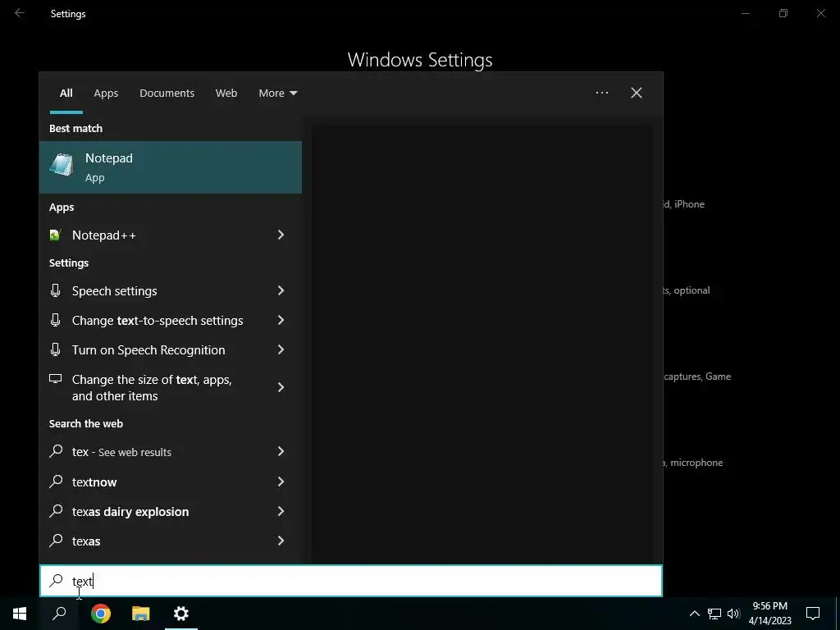Viewport: 840px width, 630px height.
Task: Click the volume speaker icon in the tray
Action: (x=733, y=614)
